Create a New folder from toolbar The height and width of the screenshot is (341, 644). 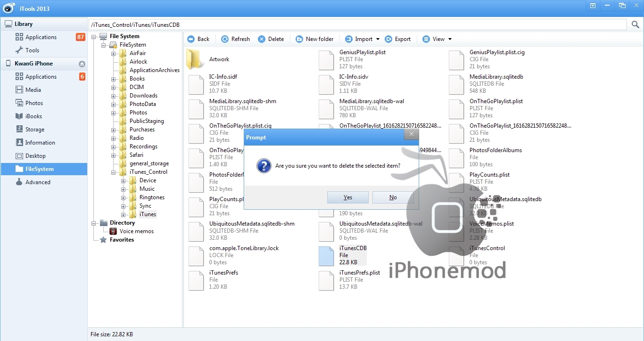tap(314, 39)
